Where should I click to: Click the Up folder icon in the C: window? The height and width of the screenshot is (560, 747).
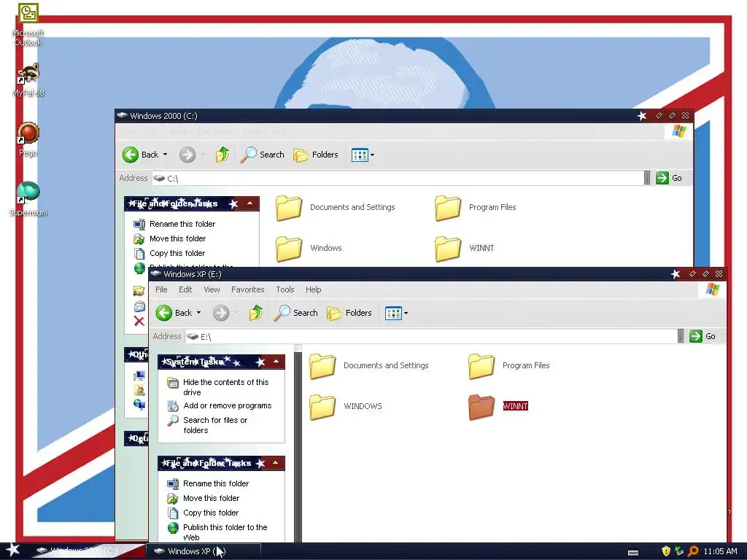click(x=222, y=155)
